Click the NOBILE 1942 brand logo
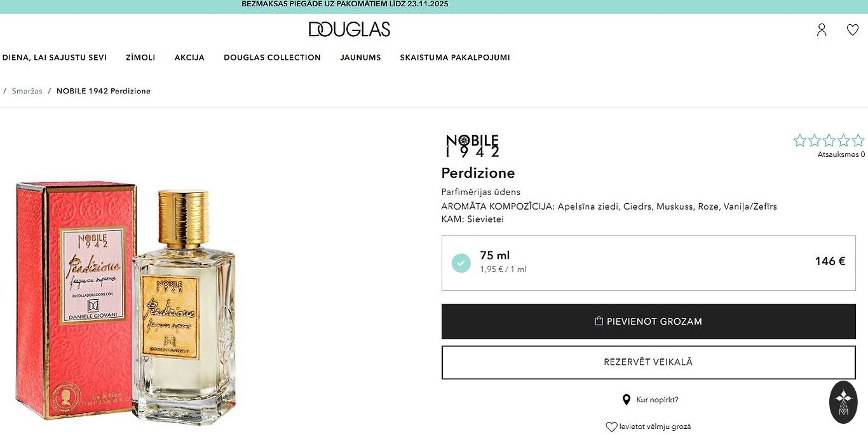 (x=472, y=146)
